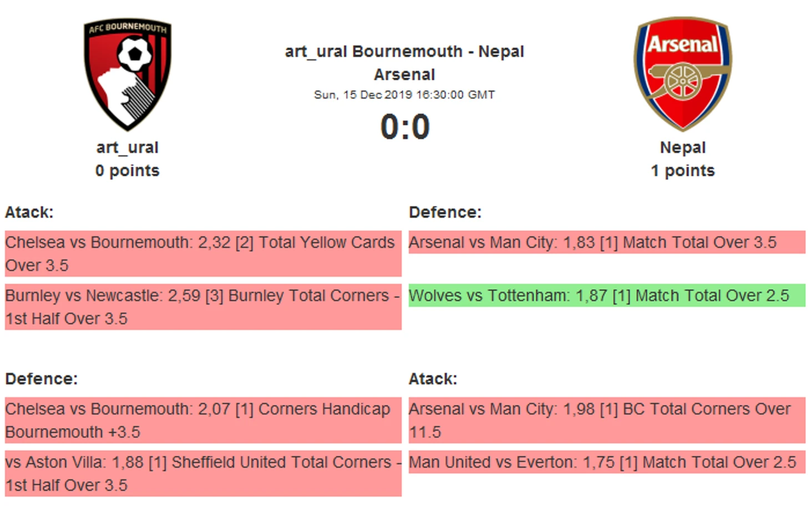The width and height of the screenshot is (810, 532).
Task: Click the Arsenal cannon club crest
Action: coord(682,73)
